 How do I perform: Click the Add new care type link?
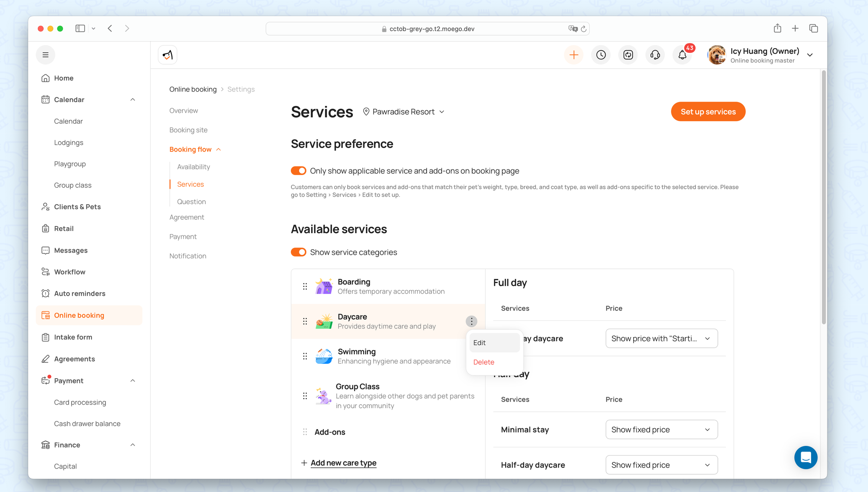tap(343, 463)
